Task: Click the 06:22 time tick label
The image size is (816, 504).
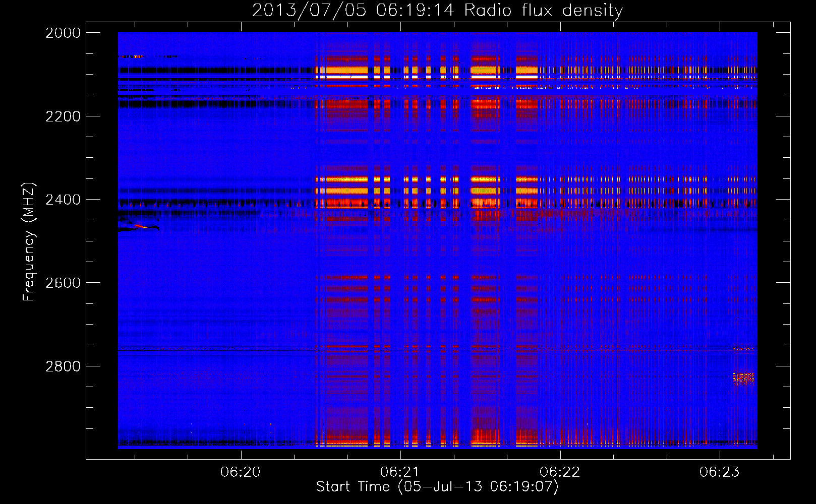Action: coord(560,472)
